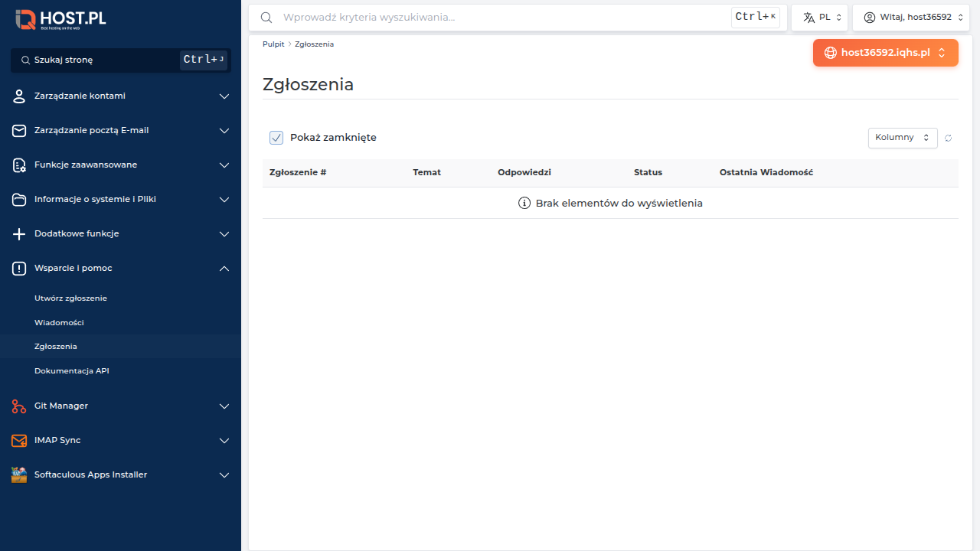Screen dimensions: 980x551
Task: Expand Zarządzanie pocztą E-mail menu
Action: (x=120, y=131)
